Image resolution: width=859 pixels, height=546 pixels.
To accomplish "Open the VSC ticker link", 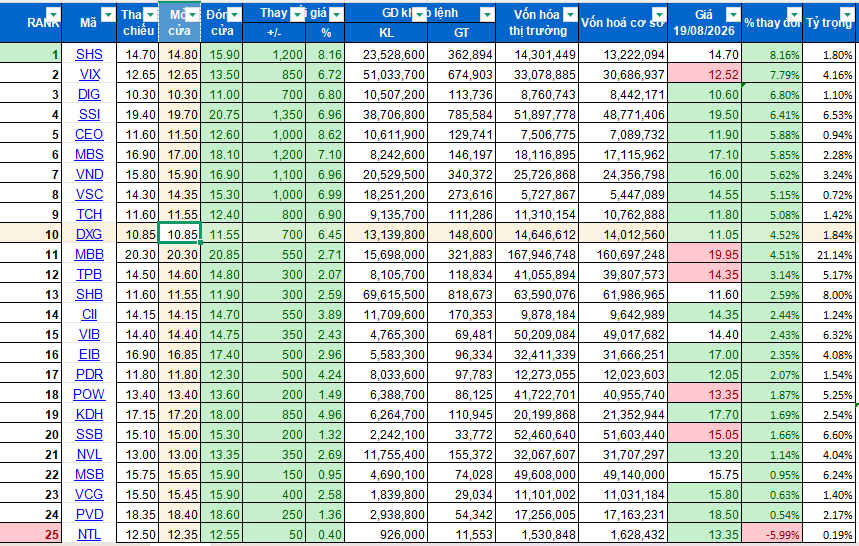I will pyautogui.click(x=89, y=194).
